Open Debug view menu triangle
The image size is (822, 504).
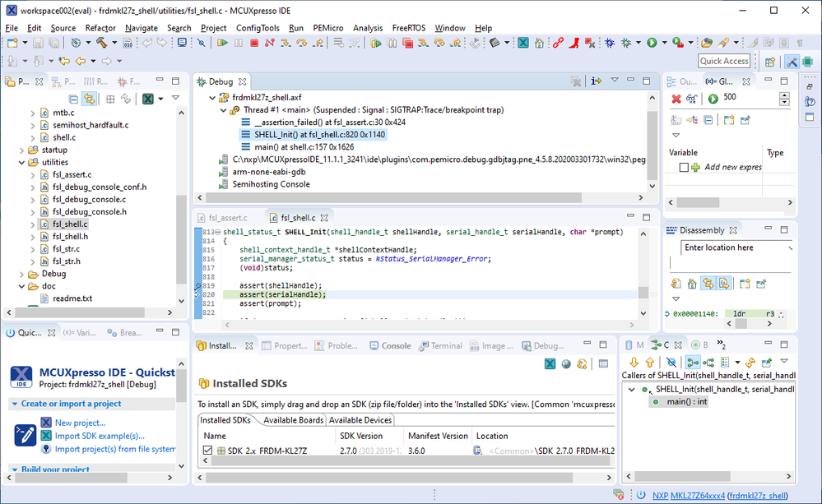coord(615,80)
